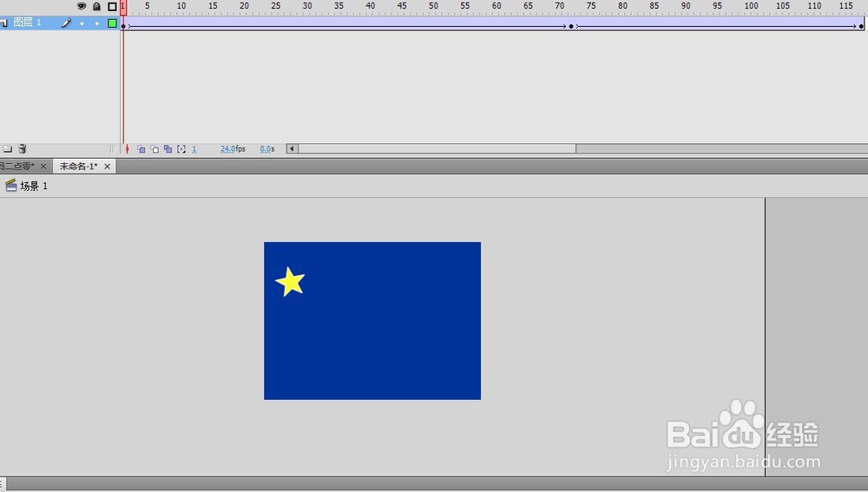The image size is (868, 492).
Task: Click 场景 1 scene breadcrumb
Action: point(34,186)
